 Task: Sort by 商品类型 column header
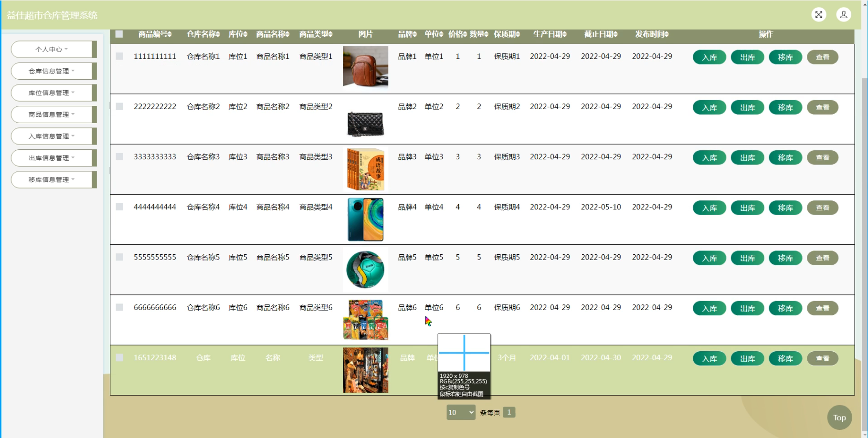point(316,34)
